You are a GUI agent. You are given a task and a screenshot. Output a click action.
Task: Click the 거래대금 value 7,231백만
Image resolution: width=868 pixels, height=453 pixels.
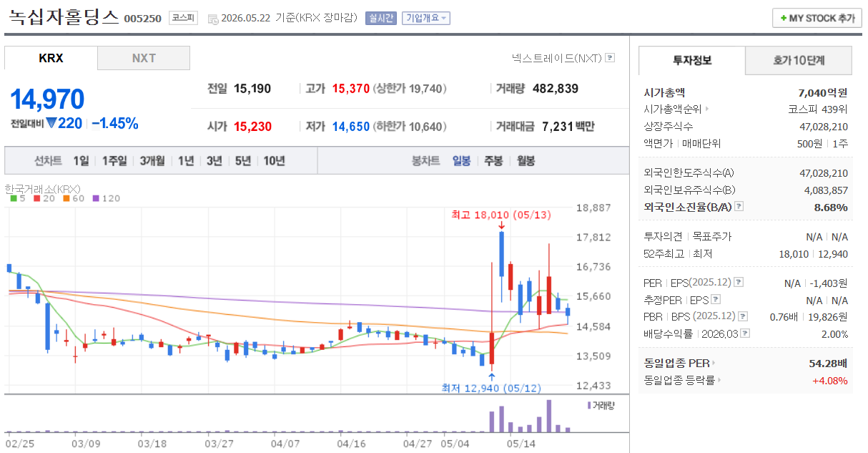(x=568, y=127)
